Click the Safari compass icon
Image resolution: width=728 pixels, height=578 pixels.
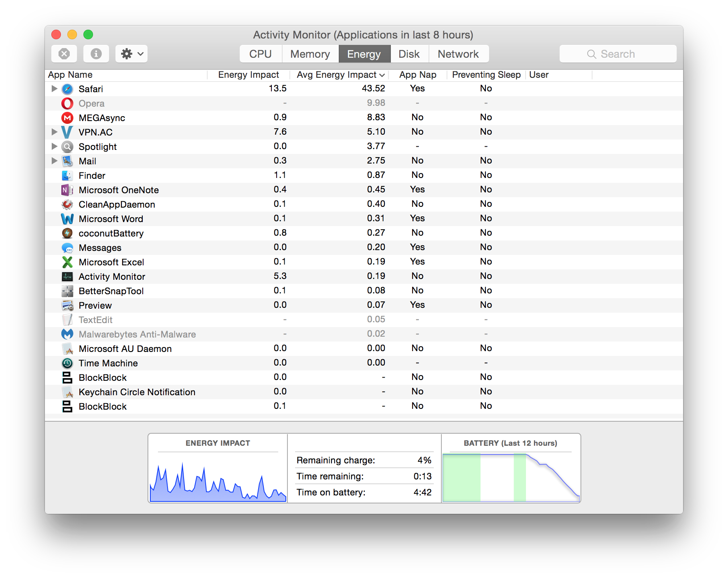click(x=67, y=89)
